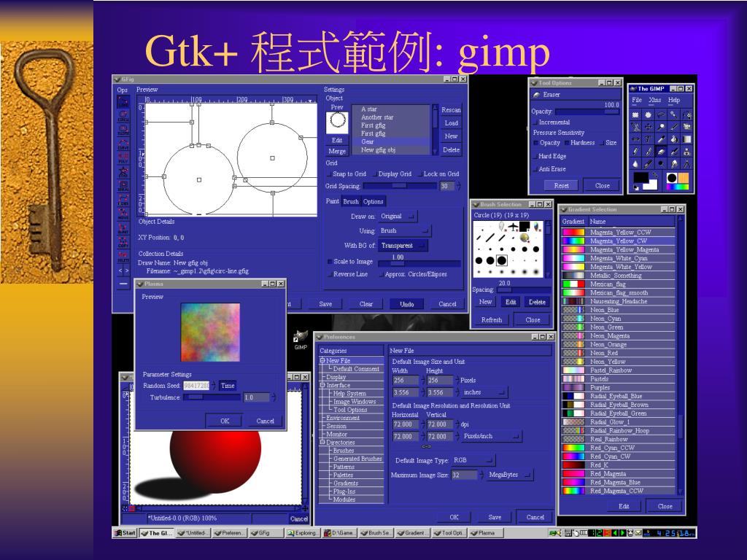Choose the Poly op in GFig
Screen dimensions: 747x560
[123, 156]
